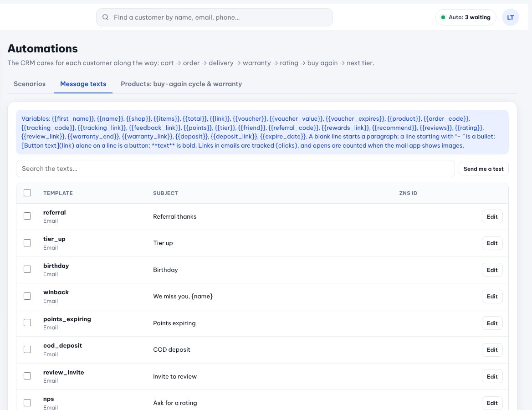
Task: Click the Points expiring subject text
Action: click(x=174, y=323)
